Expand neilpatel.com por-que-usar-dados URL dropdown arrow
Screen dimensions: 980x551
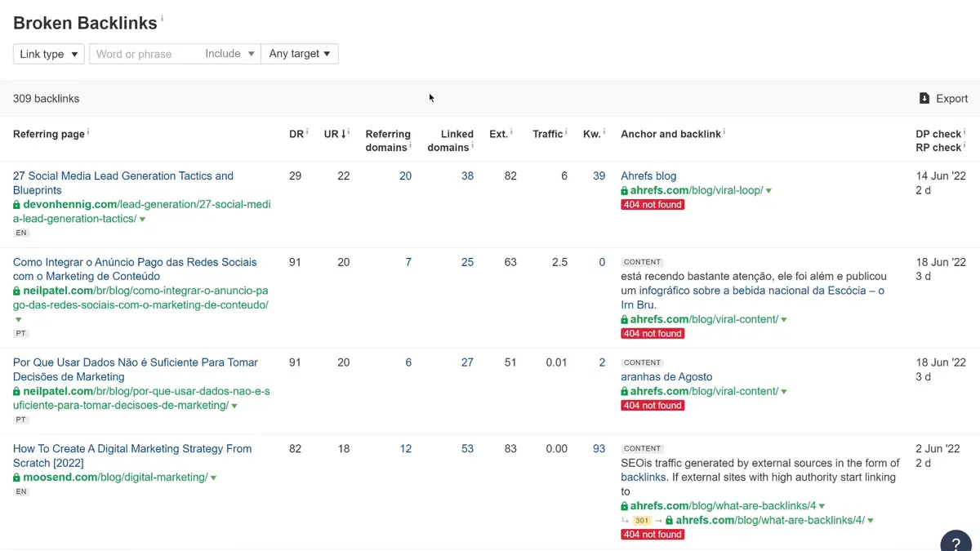pos(234,406)
